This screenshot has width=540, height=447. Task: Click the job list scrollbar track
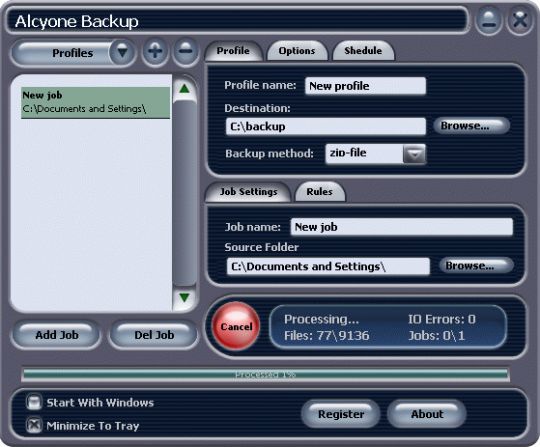(185, 193)
